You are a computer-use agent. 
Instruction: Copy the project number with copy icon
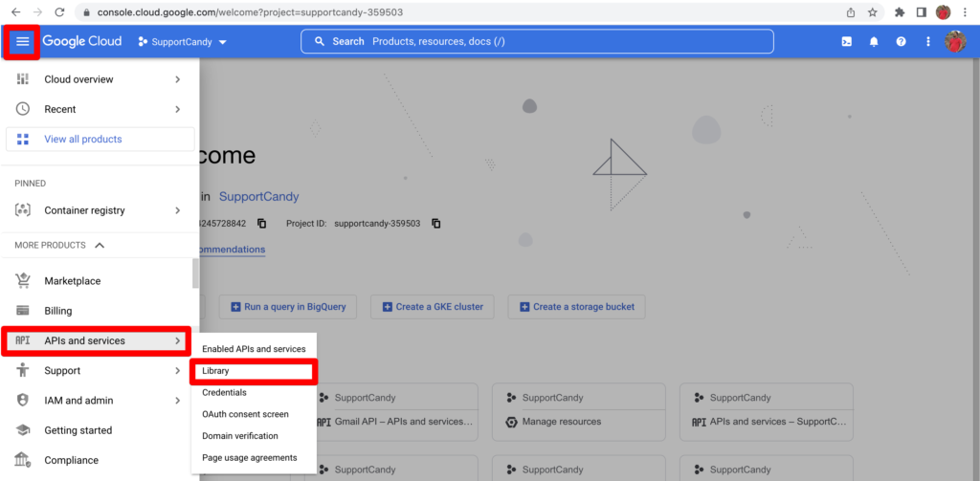262,223
